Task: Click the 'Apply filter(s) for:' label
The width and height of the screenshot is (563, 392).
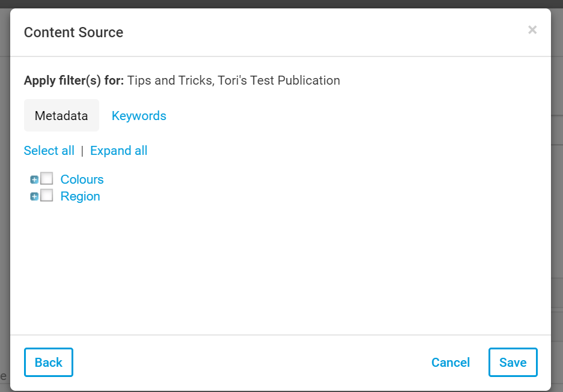Action: point(74,80)
